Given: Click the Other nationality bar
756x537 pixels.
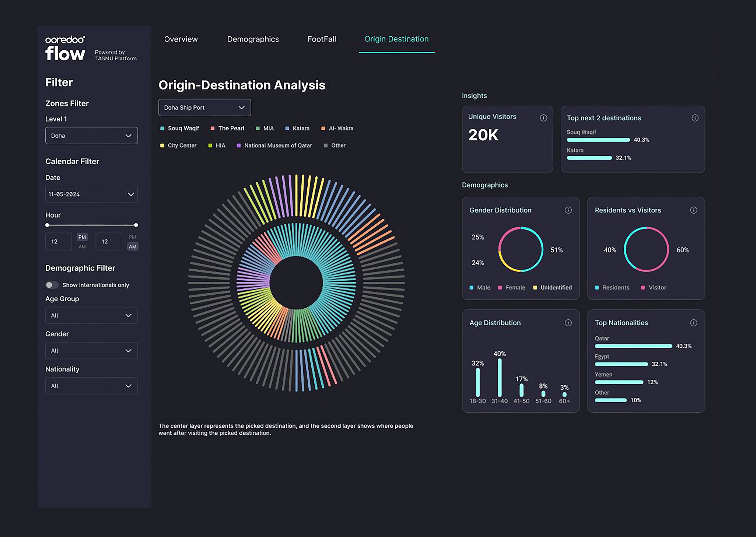Looking at the screenshot, I should tap(611, 400).
